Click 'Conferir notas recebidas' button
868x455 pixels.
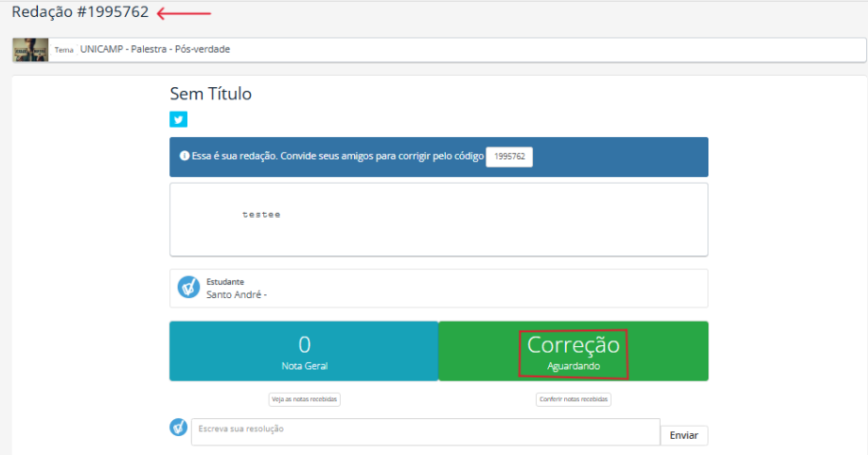point(574,399)
